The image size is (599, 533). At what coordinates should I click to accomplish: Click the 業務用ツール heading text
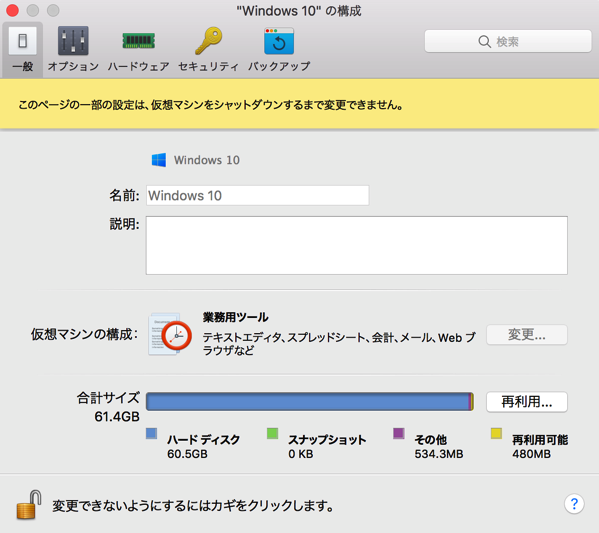coord(235,317)
